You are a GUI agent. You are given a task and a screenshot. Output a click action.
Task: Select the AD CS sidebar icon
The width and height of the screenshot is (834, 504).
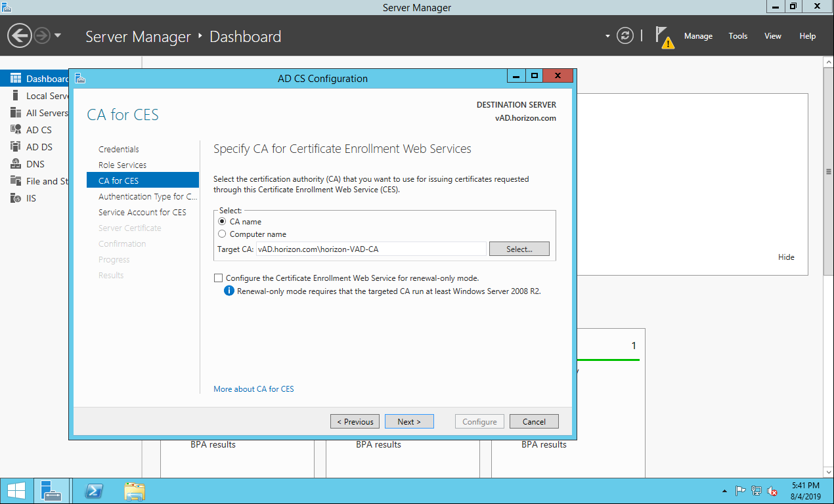pyautogui.click(x=16, y=130)
